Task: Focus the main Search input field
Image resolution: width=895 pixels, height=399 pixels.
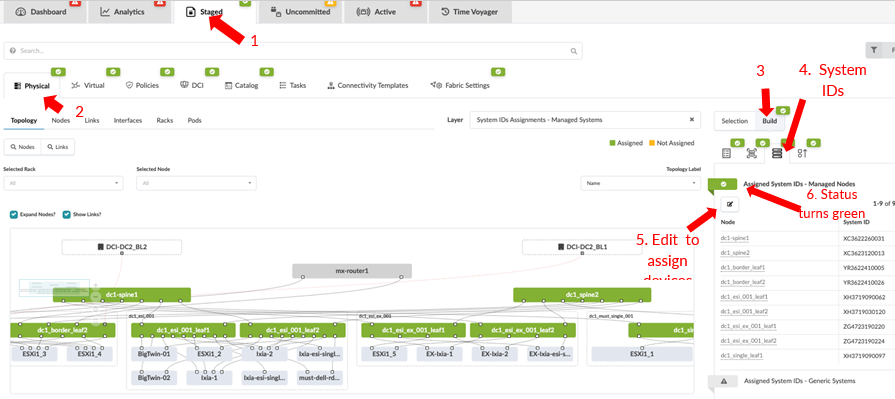Action: (293, 51)
